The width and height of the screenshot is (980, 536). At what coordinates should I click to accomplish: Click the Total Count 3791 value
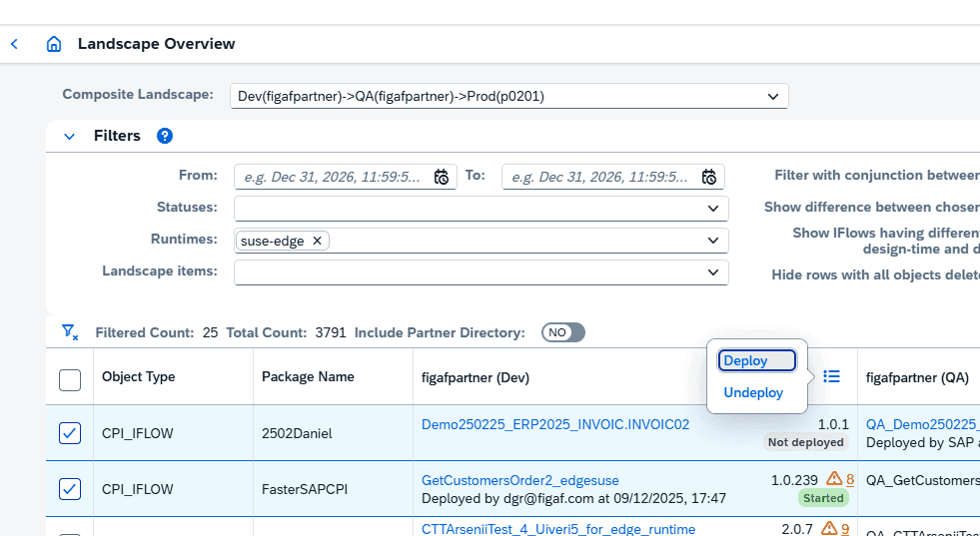pos(331,332)
